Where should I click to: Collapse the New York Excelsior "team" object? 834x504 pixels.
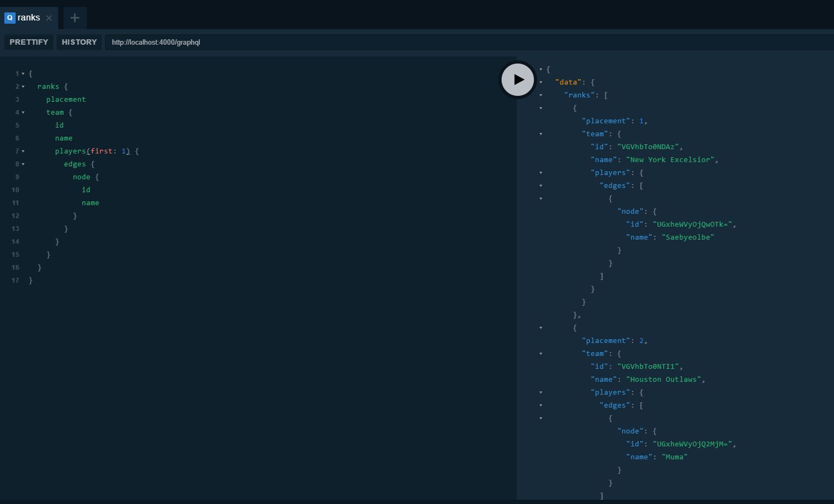[541, 134]
